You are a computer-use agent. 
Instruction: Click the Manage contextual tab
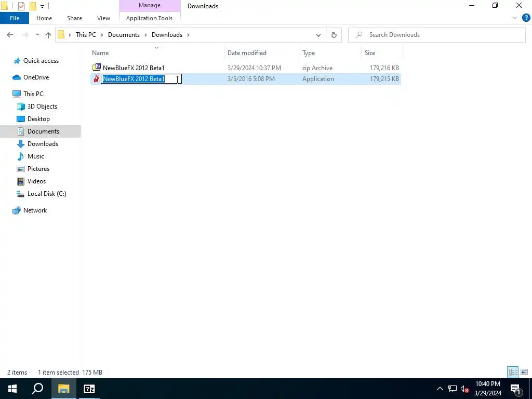point(150,5)
